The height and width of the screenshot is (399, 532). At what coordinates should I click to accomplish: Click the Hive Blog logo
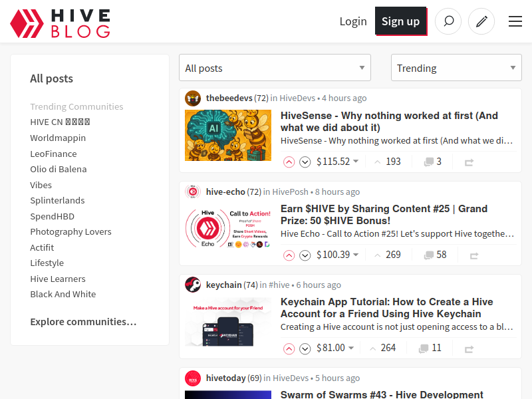60,23
